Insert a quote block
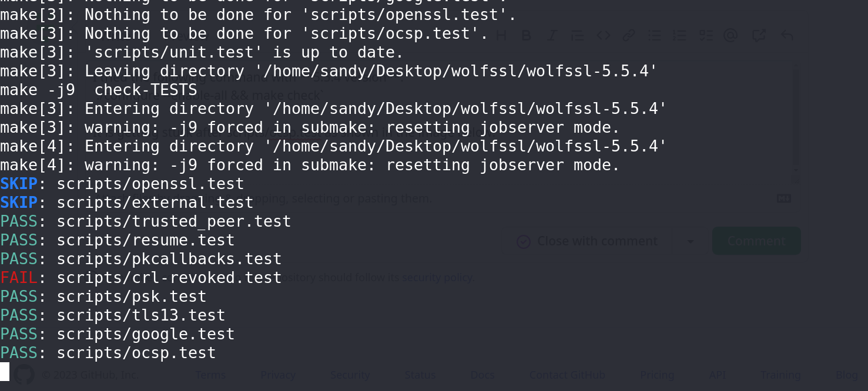868x391 pixels. (577, 35)
